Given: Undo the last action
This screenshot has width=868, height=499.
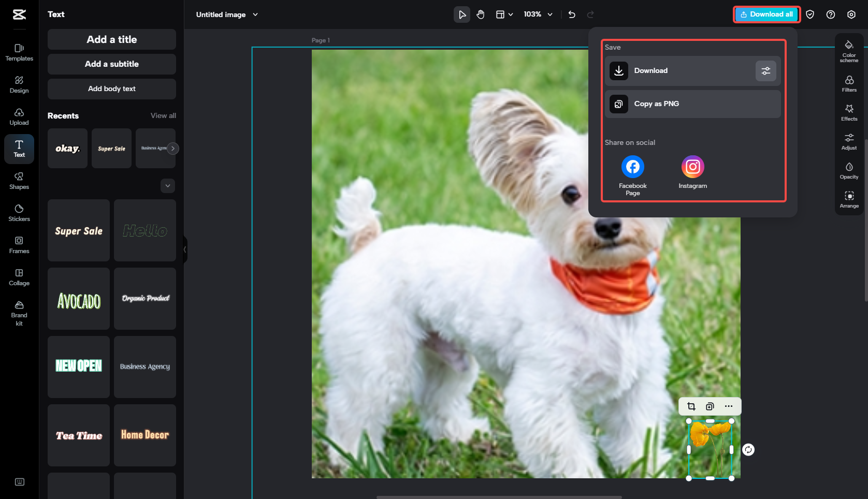Looking at the screenshot, I should (572, 14).
